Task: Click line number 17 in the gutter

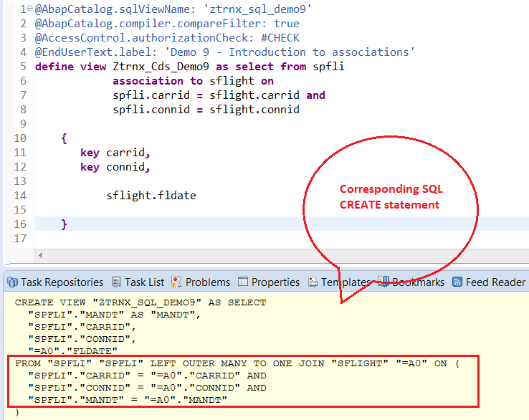Action: tap(20, 239)
